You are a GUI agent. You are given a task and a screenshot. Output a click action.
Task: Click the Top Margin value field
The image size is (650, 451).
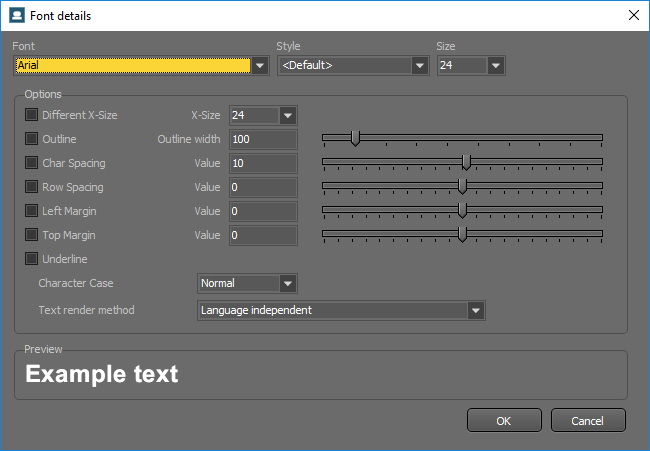coord(263,235)
